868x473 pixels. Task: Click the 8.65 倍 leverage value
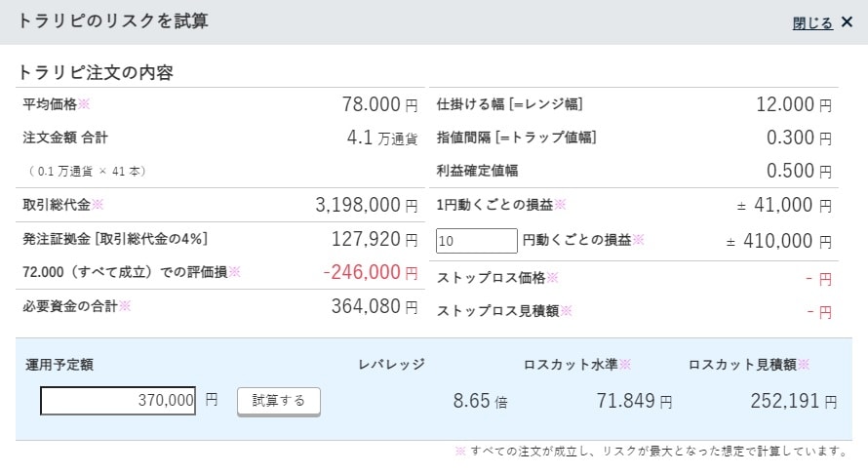click(480, 401)
